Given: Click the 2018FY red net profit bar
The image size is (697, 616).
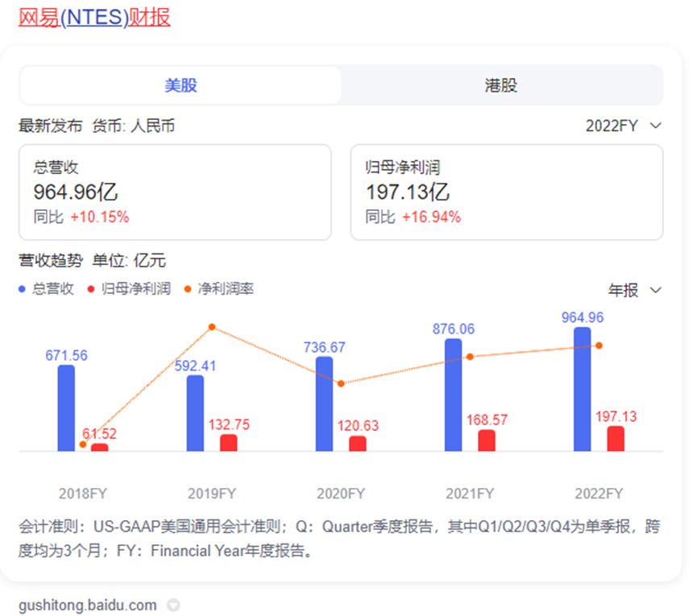Looking at the screenshot, I should (100, 447).
